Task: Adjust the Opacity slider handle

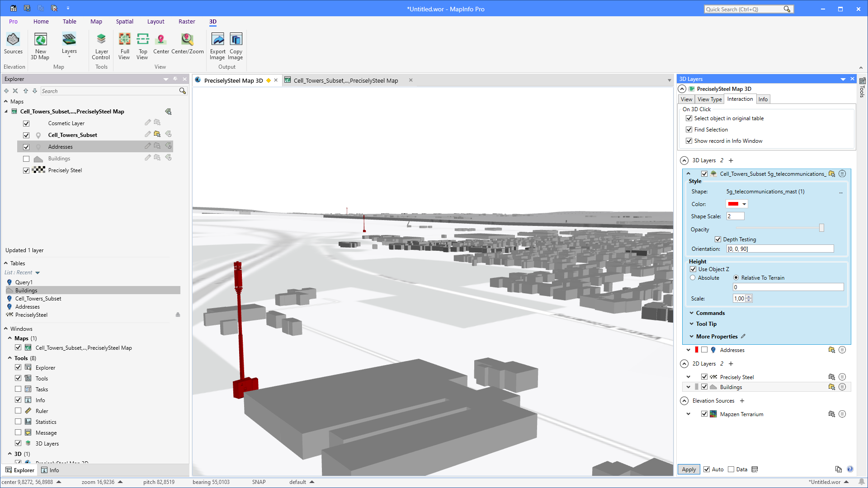Action: 821,228
